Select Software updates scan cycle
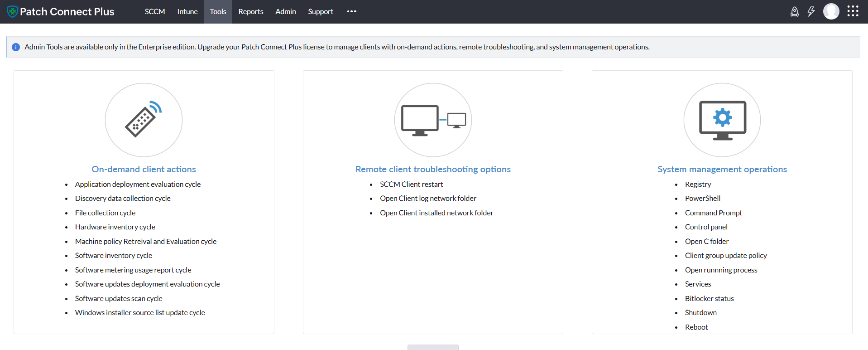This screenshot has width=868, height=350. 119,299
